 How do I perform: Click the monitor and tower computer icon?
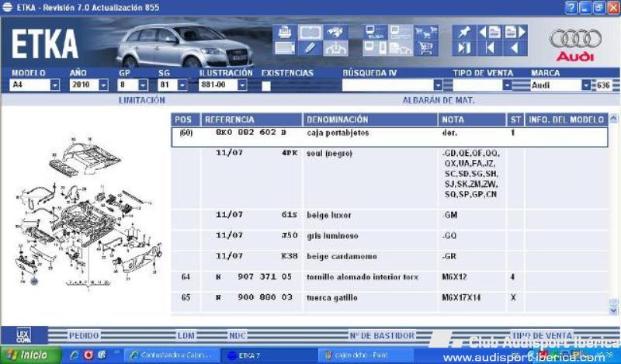pyautogui.click(x=375, y=48)
